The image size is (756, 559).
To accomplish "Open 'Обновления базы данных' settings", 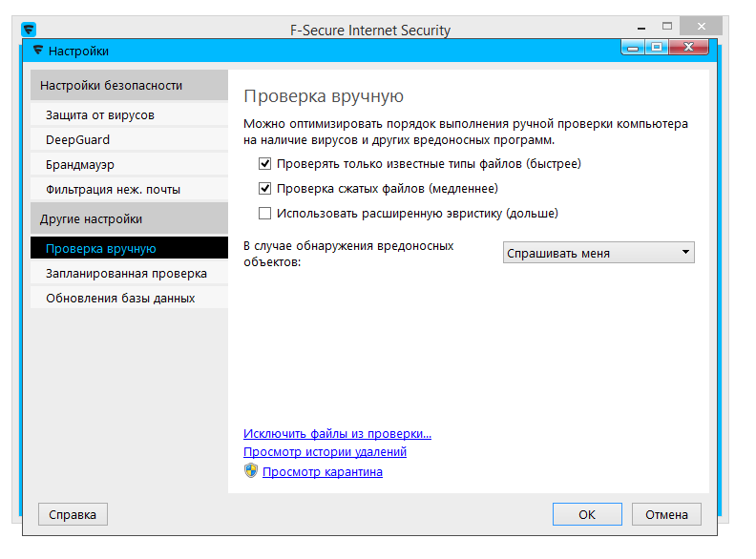I will (x=120, y=299).
